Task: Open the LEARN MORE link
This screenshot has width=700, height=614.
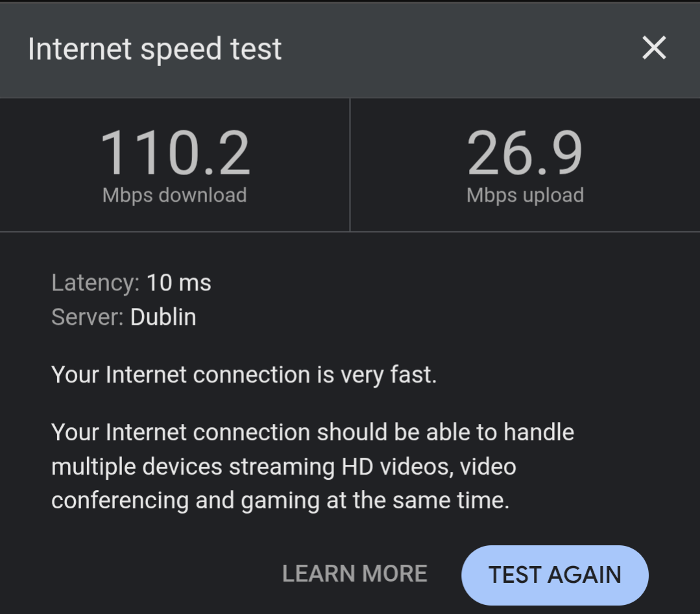Action: point(355,574)
